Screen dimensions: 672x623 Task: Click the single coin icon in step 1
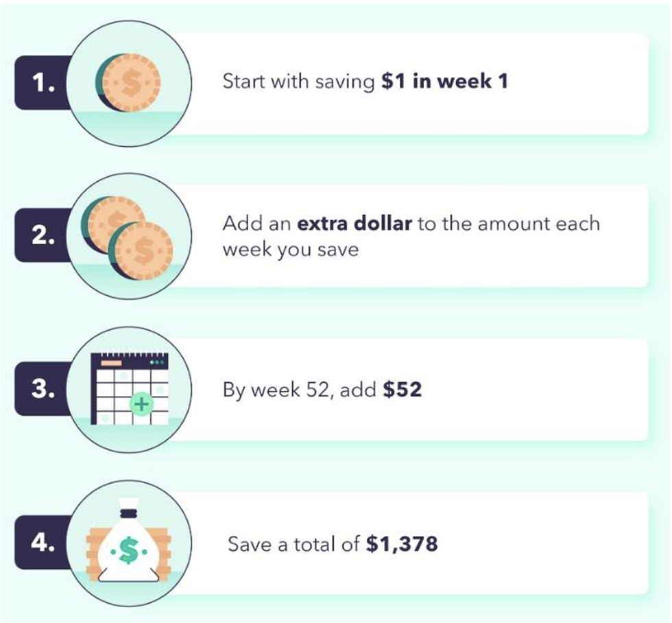point(128,82)
